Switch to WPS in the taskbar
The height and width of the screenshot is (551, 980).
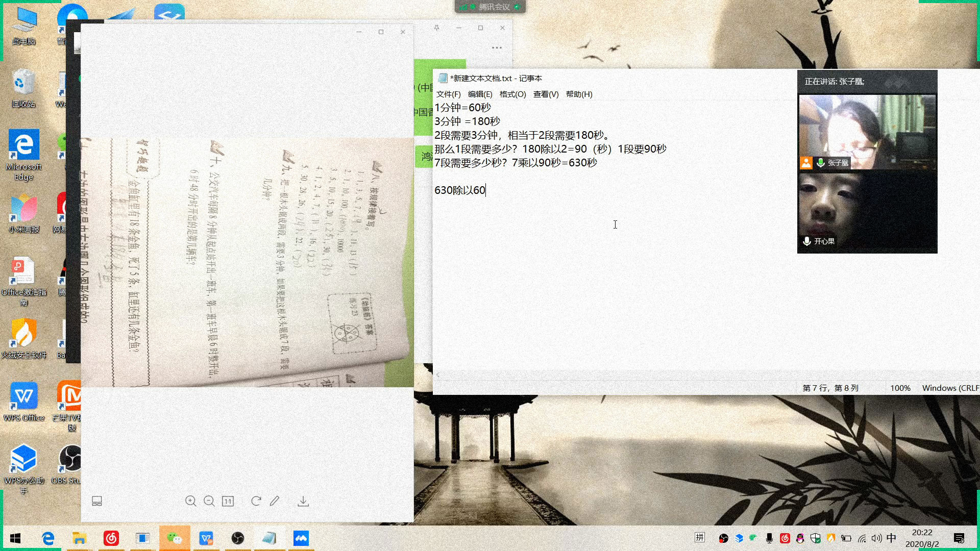206,538
